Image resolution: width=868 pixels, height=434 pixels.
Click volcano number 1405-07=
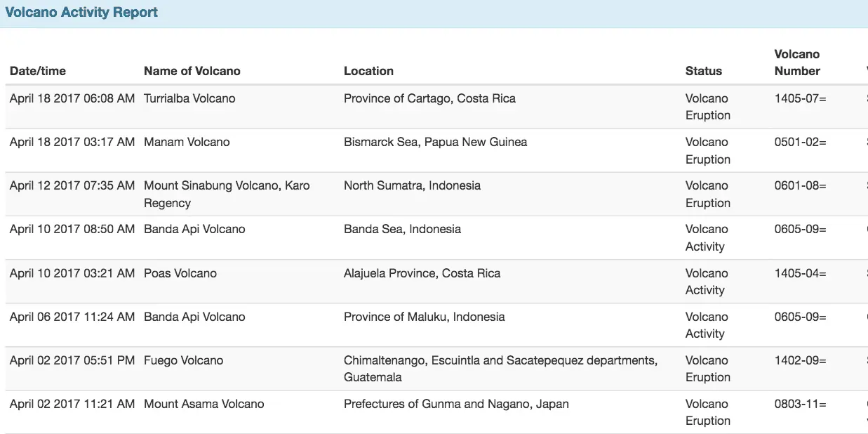(800, 98)
